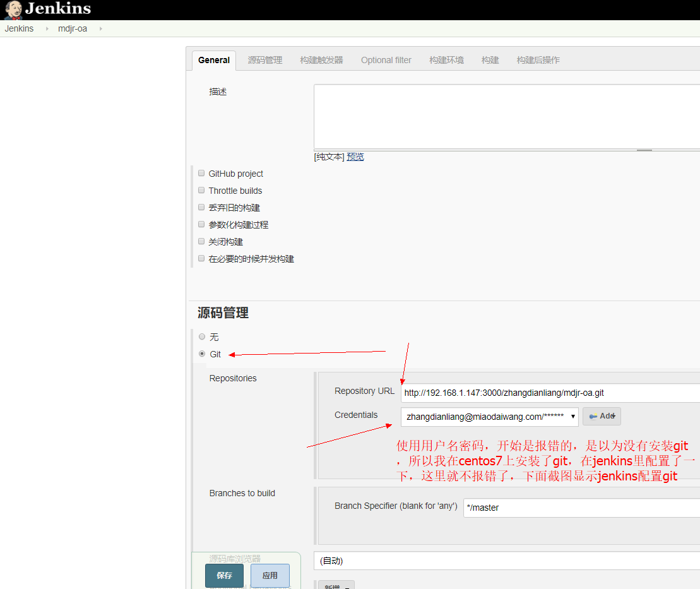Open the mdjr-oa breadcrumb link
Image resolution: width=700 pixels, height=589 pixels.
point(73,28)
